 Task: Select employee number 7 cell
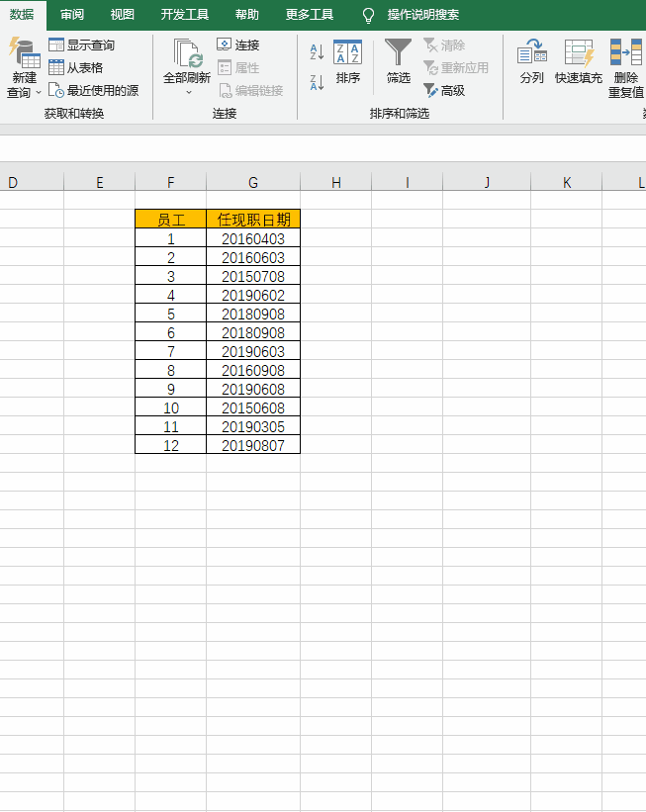170,350
